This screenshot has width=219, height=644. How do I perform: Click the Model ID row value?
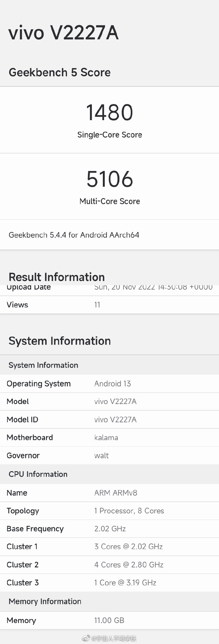click(x=115, y=420)
